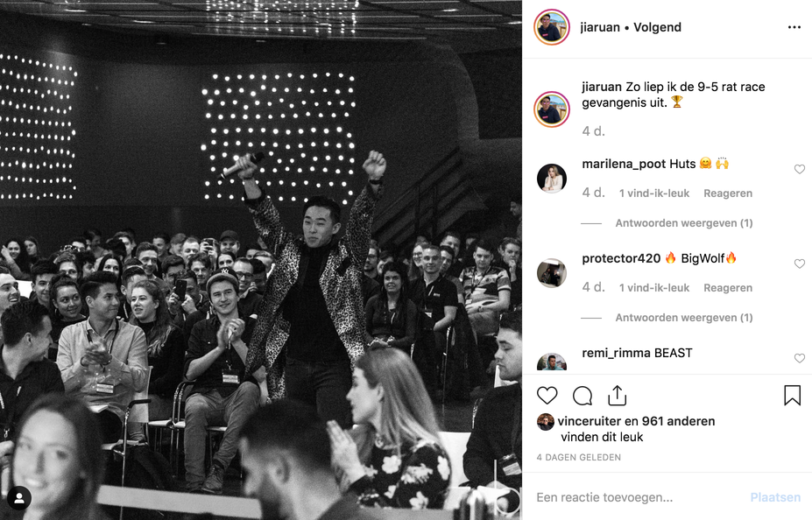The image size is (812, 520).
Task: Open the three-dot more options menu
Action: click(x=794, y=27)
